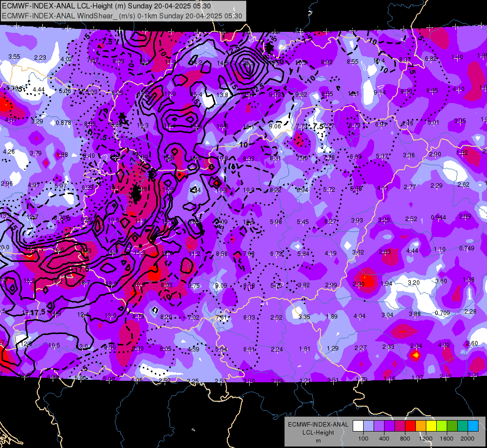Image resolution: width=487 pixels, height=448 pixels.
Task: Click the pale lavender legend swatch
Action: pyautogui.click(x=369, y=426)
